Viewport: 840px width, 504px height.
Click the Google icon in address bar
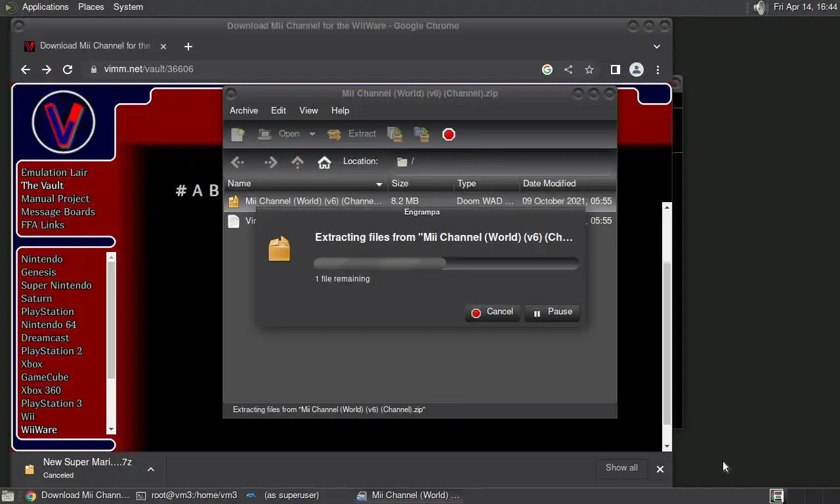coord(547,70)
